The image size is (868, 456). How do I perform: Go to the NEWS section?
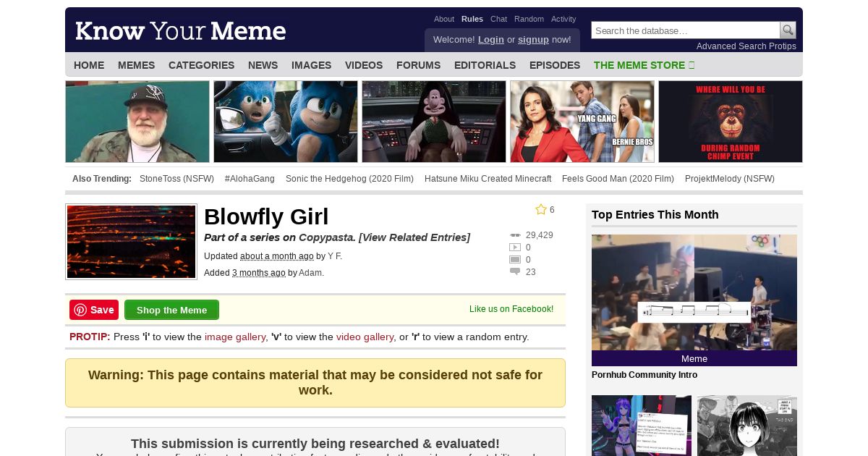point(263,65)
